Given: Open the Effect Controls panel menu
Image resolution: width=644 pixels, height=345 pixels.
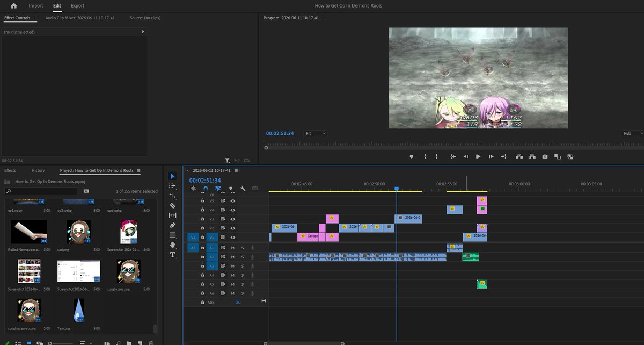Looking at the screenshot, I should (x=35, y=18).
